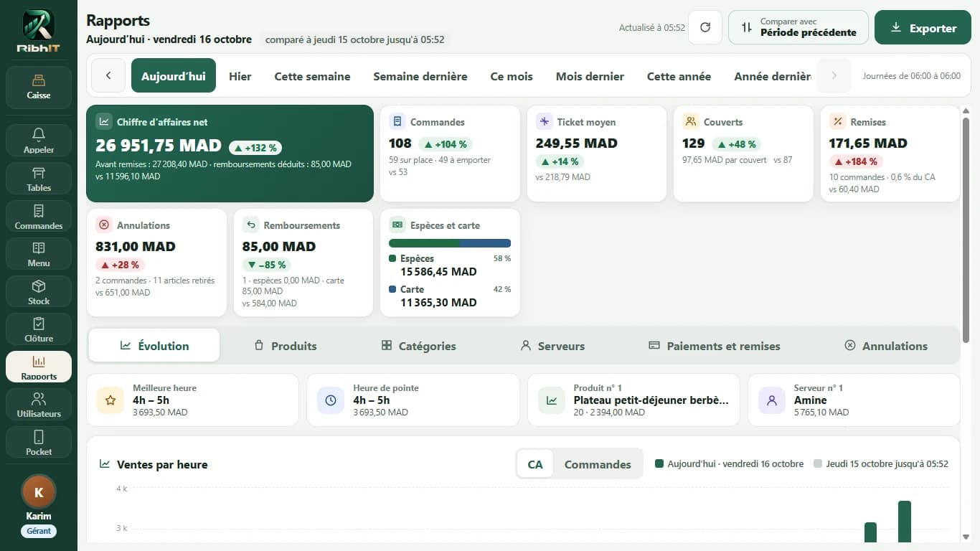Go to Tables in the sidebar
The width and height of the screenshot is (980, 551).
pyautogui.click(x=39, y=178)
